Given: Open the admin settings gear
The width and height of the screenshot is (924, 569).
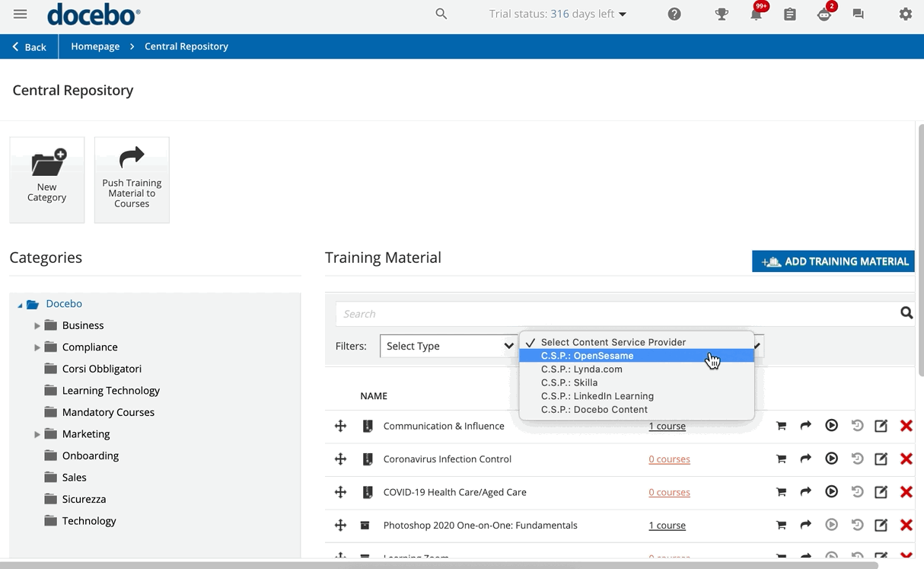Looking at the screenshot, I should click(905, 14).
